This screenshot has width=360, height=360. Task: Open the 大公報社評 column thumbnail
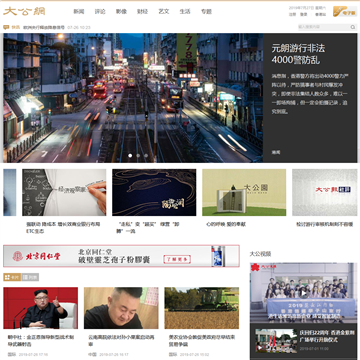pos(326,192)
